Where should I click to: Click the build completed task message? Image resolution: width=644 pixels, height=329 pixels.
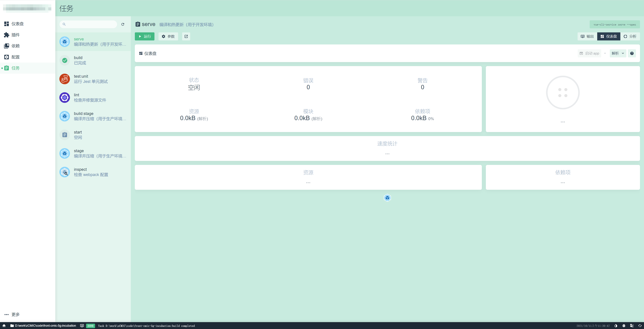coord(146,326)
